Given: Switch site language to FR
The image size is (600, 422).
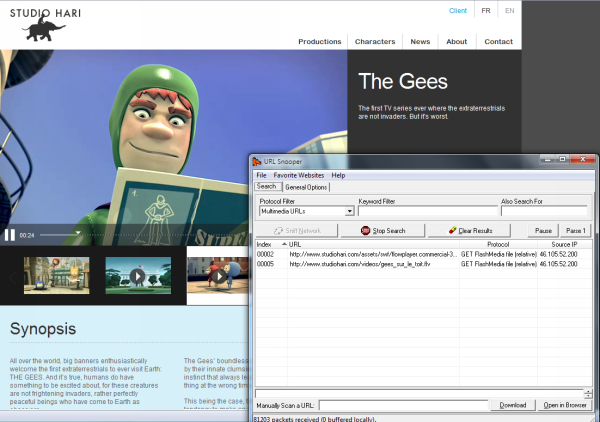Looking at the screenshot, I should click(486, 11).
